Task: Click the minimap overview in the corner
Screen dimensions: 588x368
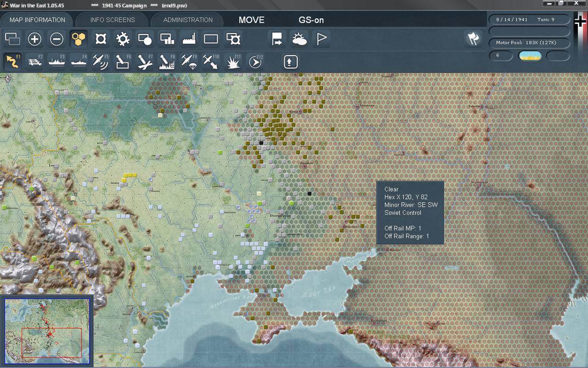Action: coord(46,331)
